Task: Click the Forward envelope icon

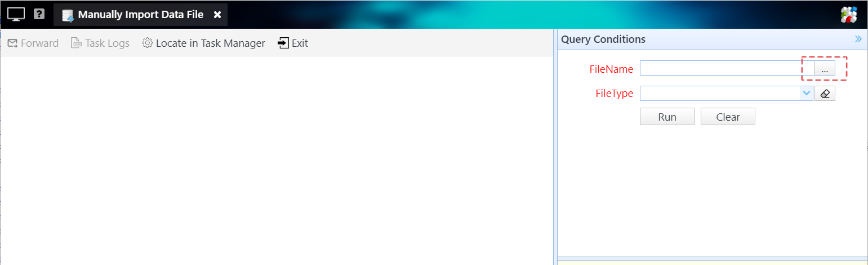Action: [x=12, y=43]
